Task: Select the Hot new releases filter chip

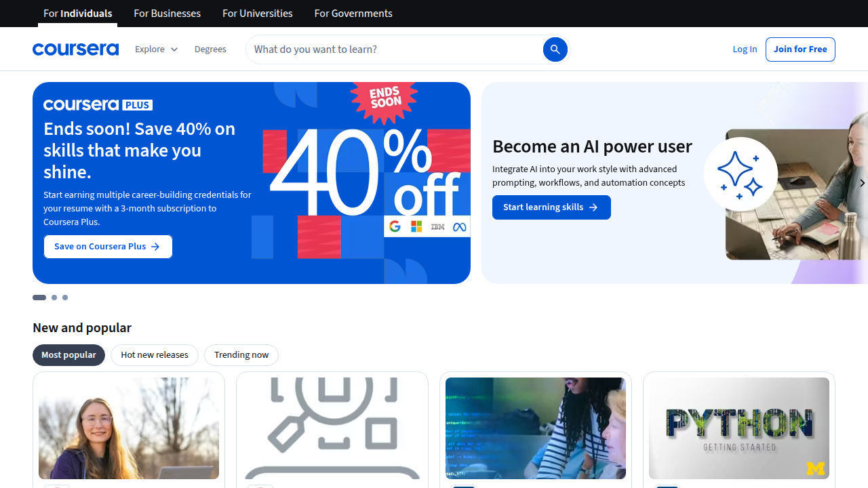Action: (155, 355)
